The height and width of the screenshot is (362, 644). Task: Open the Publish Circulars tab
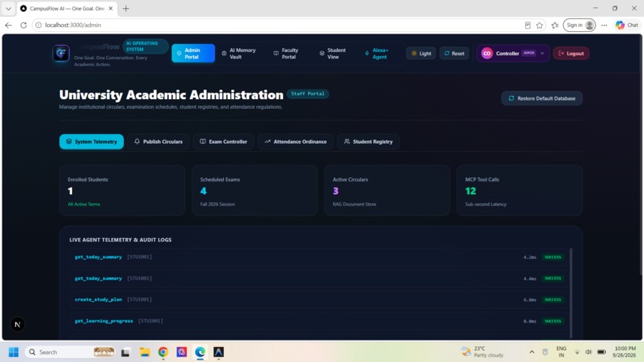pyautogui.click(x=158, y=141)
